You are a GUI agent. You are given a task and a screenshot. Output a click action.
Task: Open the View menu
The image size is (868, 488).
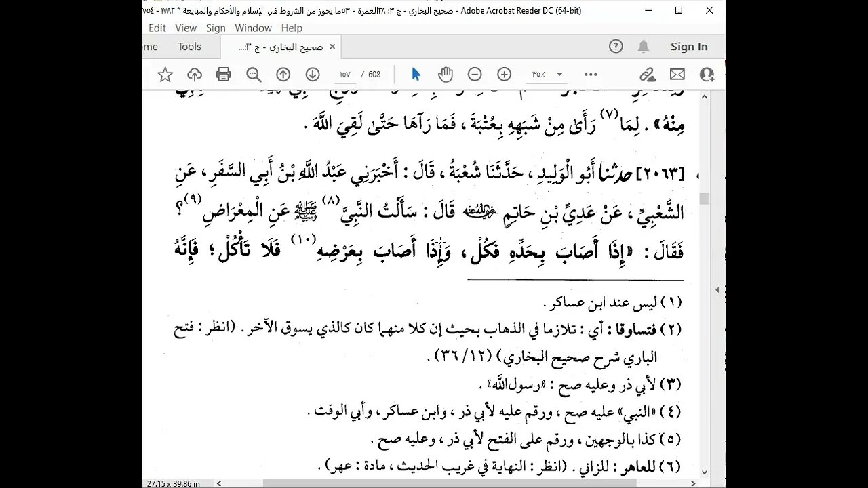[x=186, y=28]
